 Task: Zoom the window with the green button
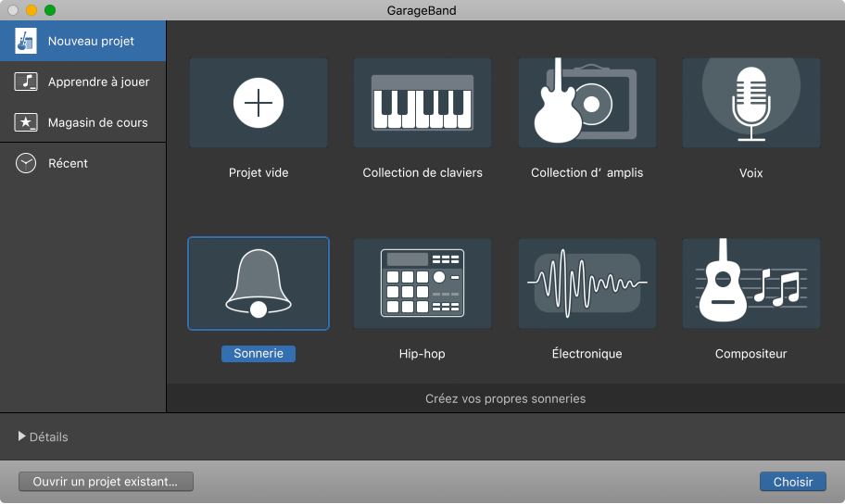tap(50, 10)
